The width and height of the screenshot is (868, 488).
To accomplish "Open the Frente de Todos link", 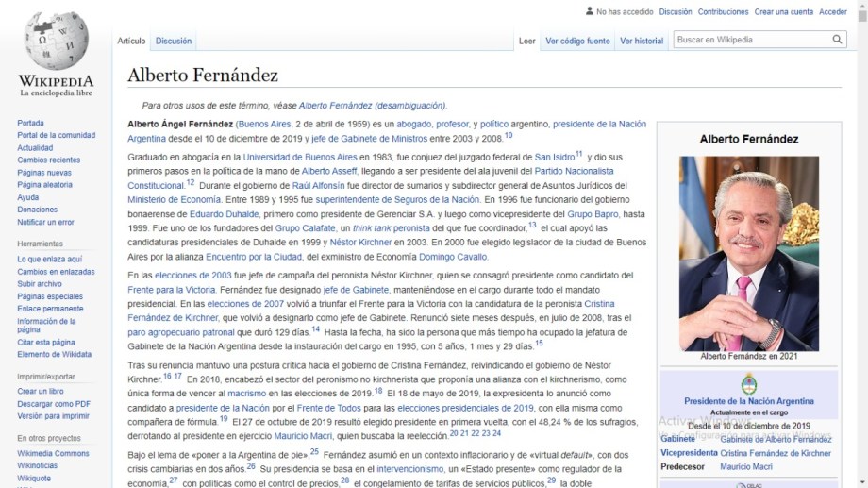I will tap(329, 408).
